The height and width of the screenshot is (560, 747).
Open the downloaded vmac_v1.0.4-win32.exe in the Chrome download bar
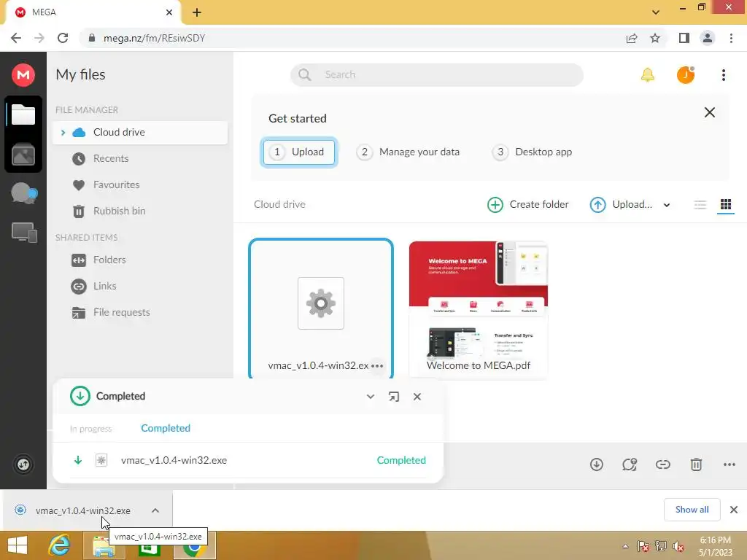82,510
